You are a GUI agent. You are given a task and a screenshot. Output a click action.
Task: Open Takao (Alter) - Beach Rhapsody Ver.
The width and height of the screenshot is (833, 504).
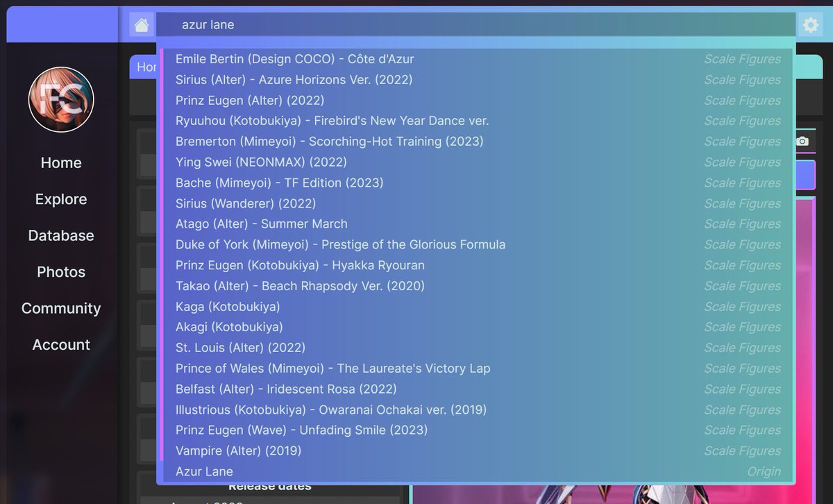coord(478,286)
